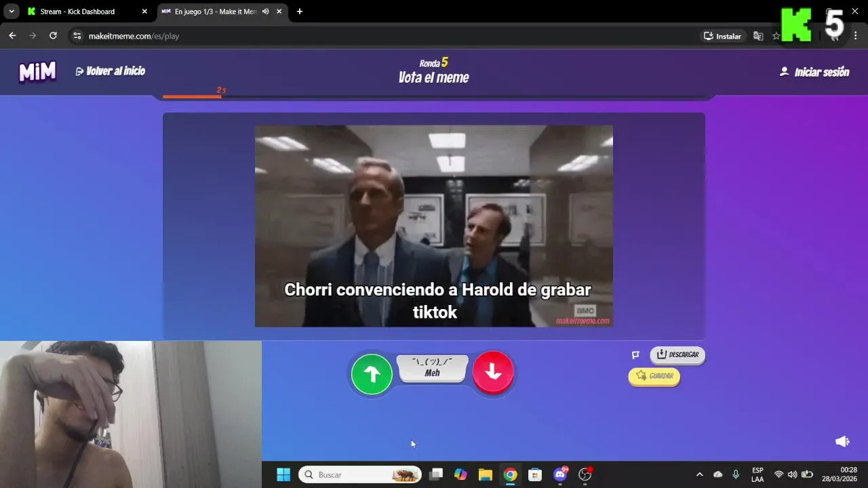Screen dimensions: 868x488
Task: Mute the Make it Meme tab audio
Action: (x=265, y=12)
